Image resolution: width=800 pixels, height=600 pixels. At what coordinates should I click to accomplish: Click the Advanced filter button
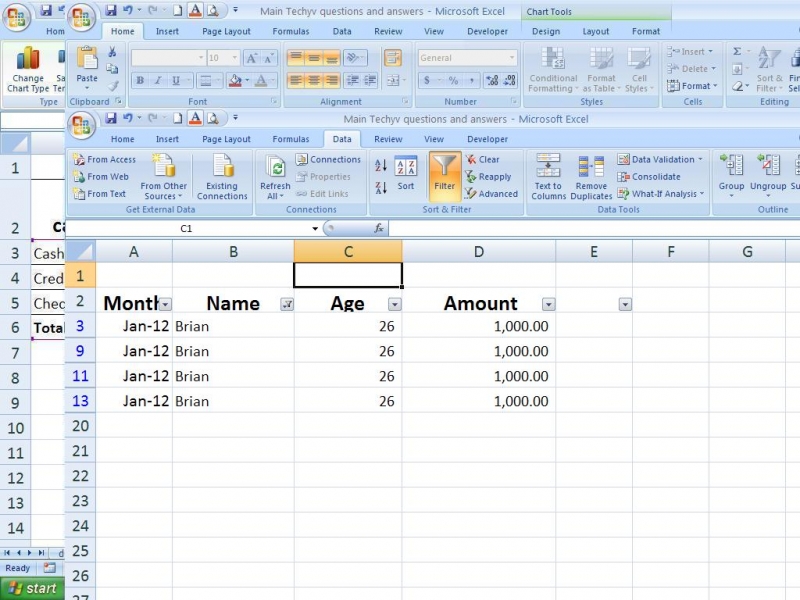tap(491, 194)
